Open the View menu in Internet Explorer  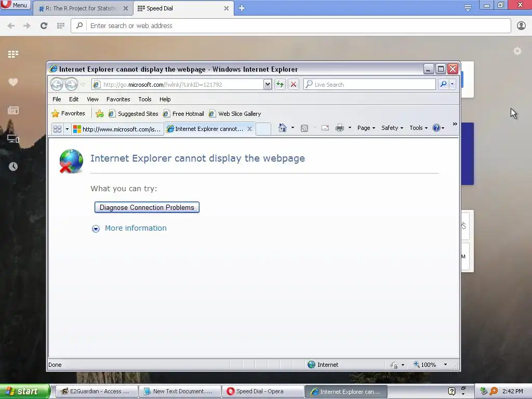coord(92,99)
